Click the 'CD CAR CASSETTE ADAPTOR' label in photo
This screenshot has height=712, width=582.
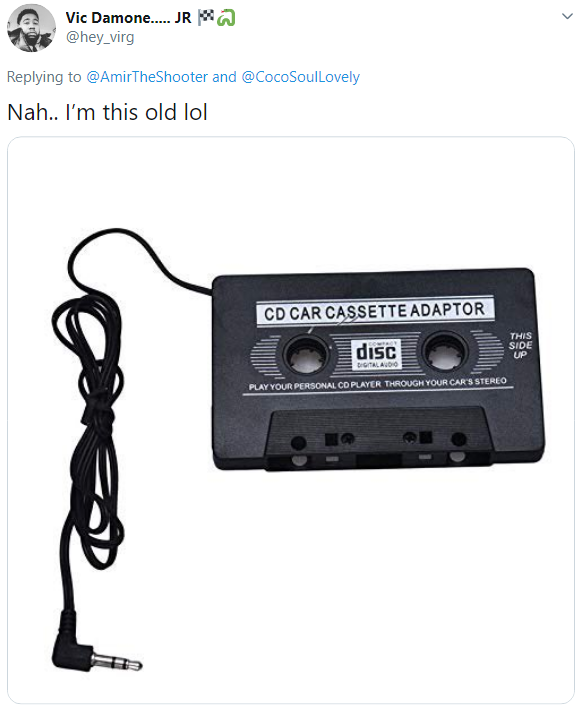[375, 312]
